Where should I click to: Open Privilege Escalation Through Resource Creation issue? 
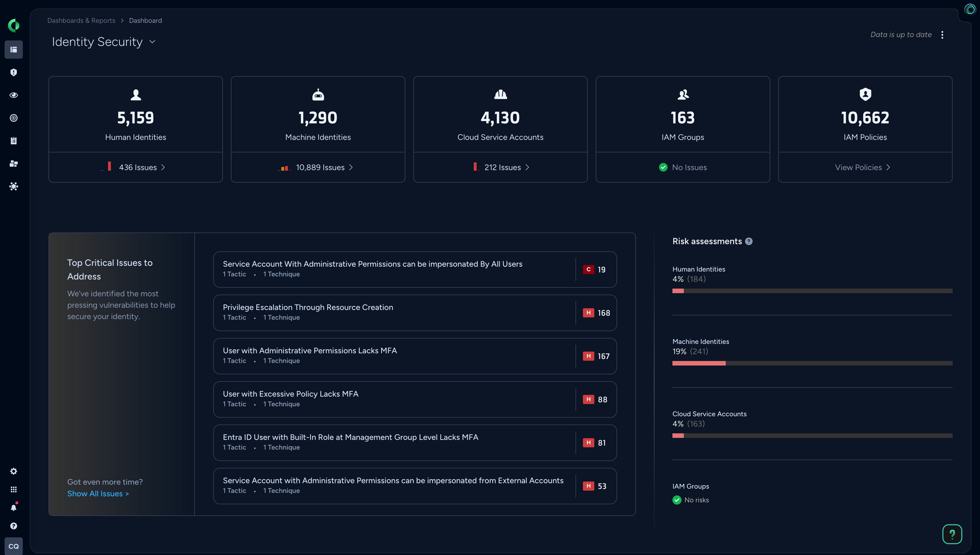click(415, 313)
